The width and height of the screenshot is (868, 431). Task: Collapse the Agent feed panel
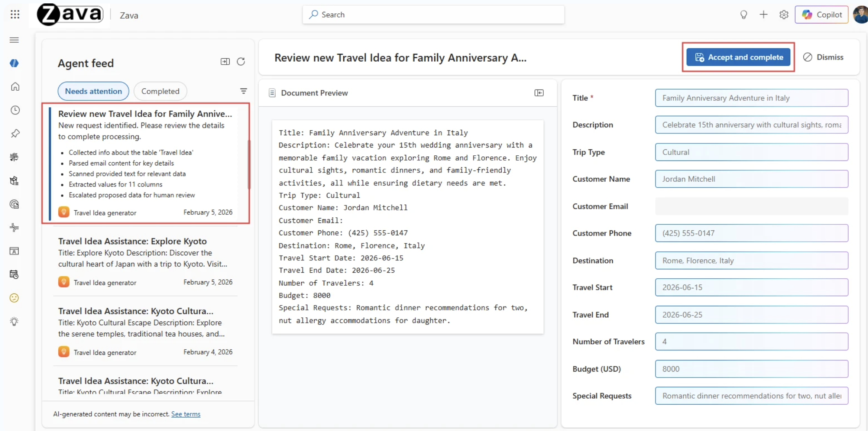pyautogui.click(x=225, y=61)
